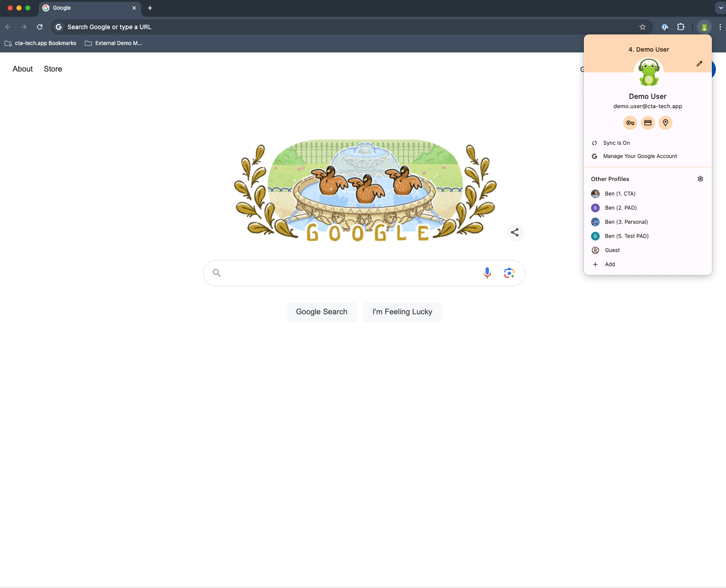Click the demo.user@cta-tech.app email text
Screen dimensions: 726x588
tap(648, 106)
